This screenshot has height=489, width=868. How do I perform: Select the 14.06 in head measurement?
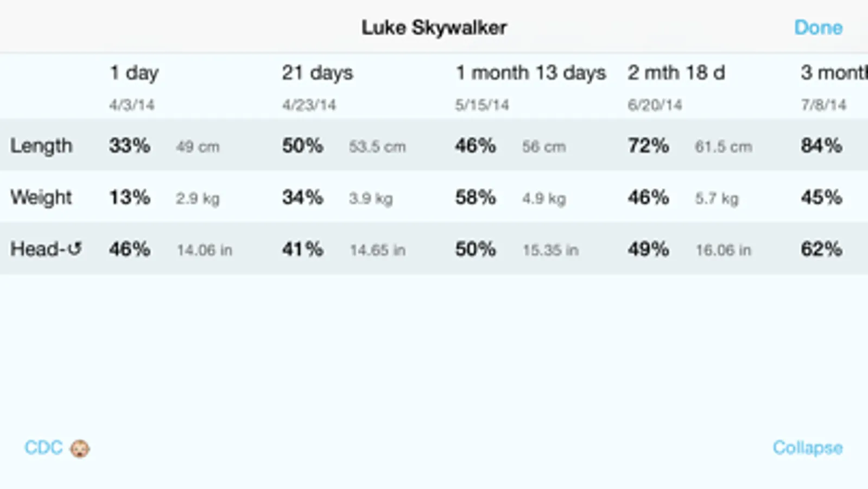click(205, 250)
